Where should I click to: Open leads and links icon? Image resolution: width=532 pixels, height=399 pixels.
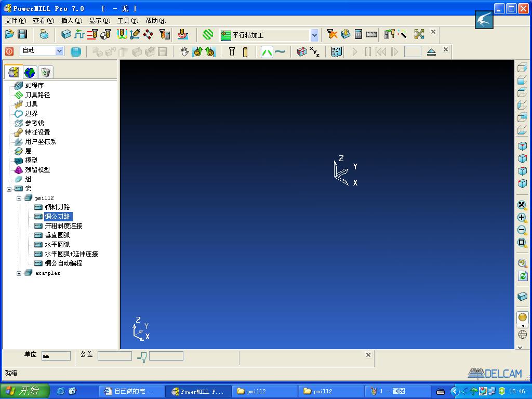click(x=122, y=34)
